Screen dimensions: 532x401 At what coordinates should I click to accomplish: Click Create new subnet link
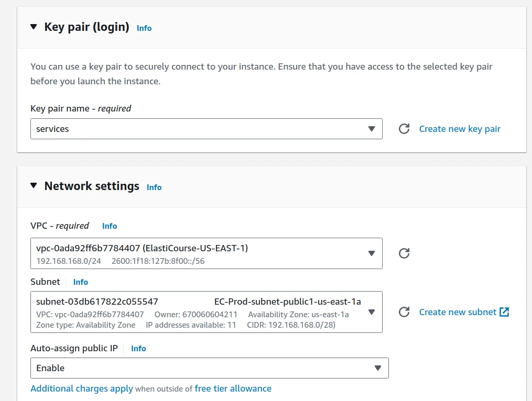coord(458,312)
